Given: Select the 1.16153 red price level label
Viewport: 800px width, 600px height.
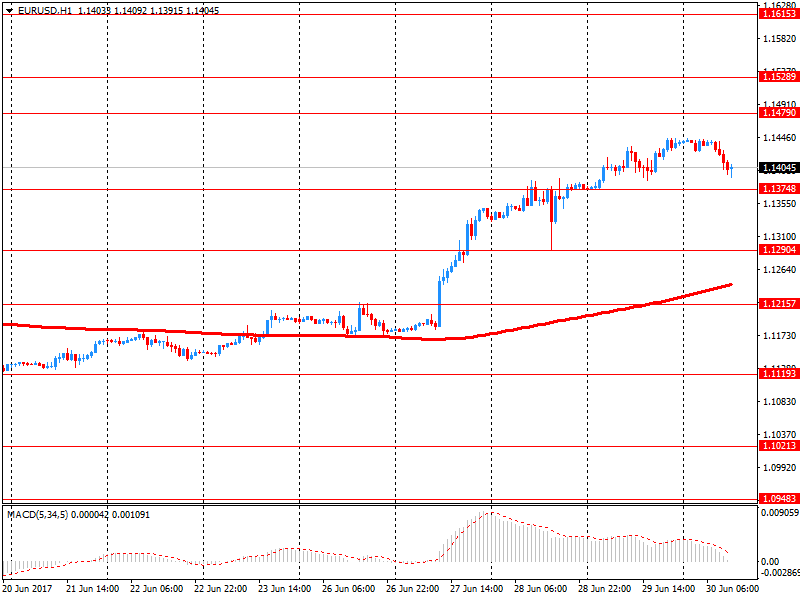Looking at the screenshot, I should 779,14.
